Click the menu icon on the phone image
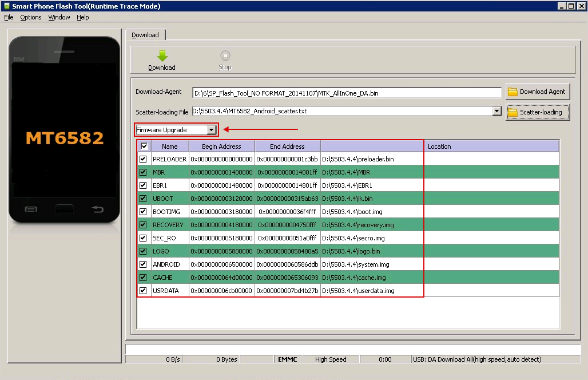 click(x=31, y=209)
